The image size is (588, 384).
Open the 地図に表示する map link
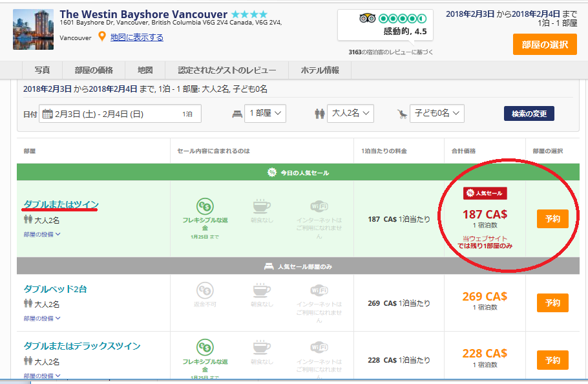pos(137,37)
